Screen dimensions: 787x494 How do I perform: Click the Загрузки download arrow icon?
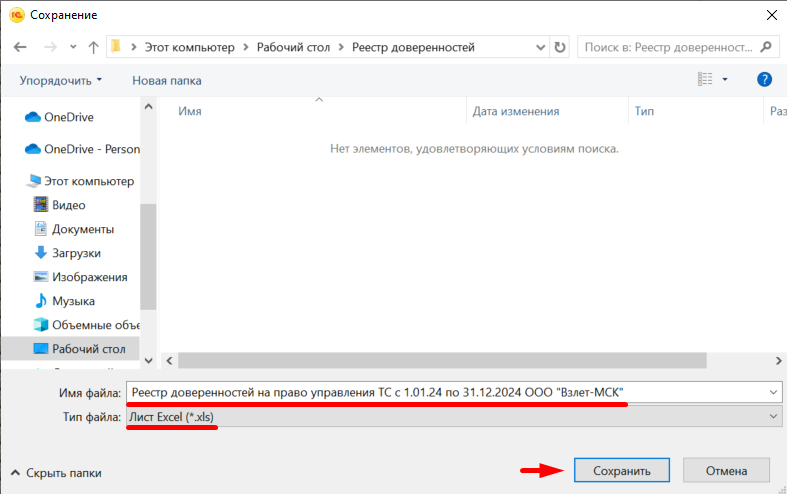click(x=41, y=253)
